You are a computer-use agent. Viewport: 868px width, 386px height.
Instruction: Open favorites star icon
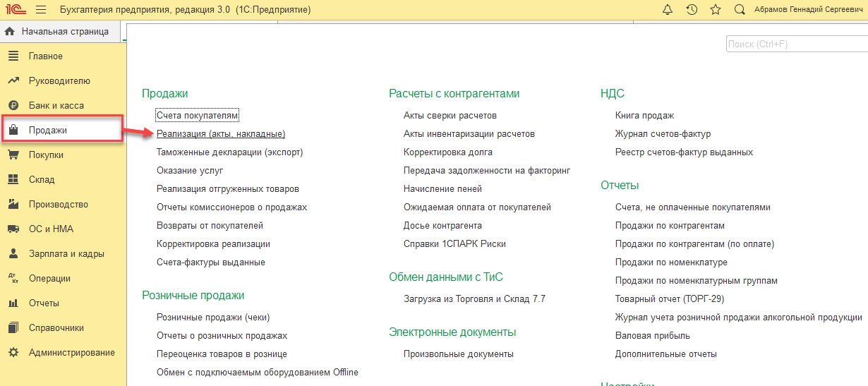click(716, 10)
